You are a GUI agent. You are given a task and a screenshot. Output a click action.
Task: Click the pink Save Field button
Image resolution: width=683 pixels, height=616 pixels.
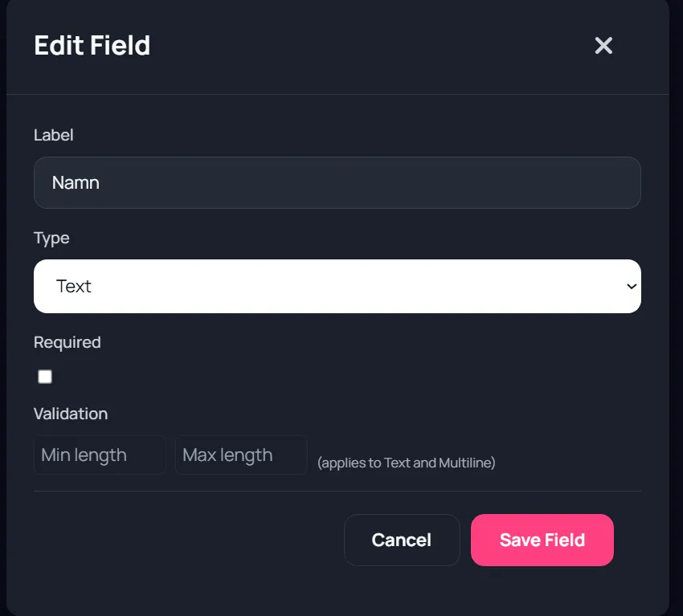[x=542, y=540]
